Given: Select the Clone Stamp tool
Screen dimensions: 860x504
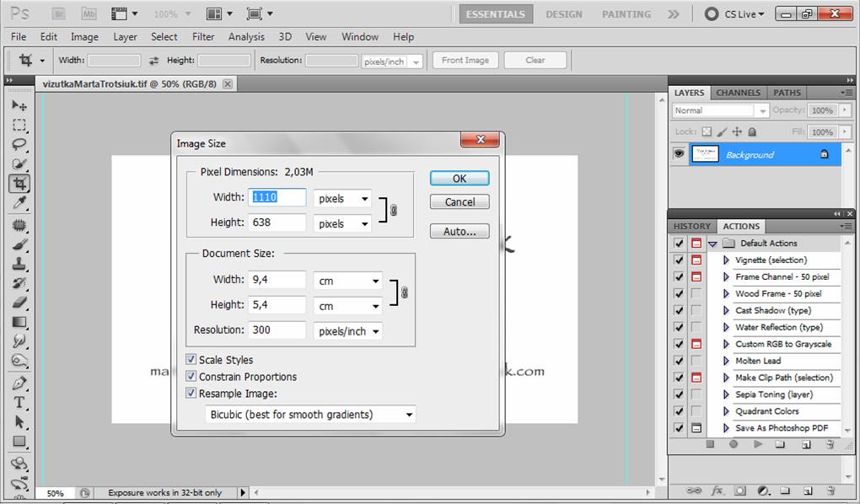Looking at the screenshot, I should 19,264.
